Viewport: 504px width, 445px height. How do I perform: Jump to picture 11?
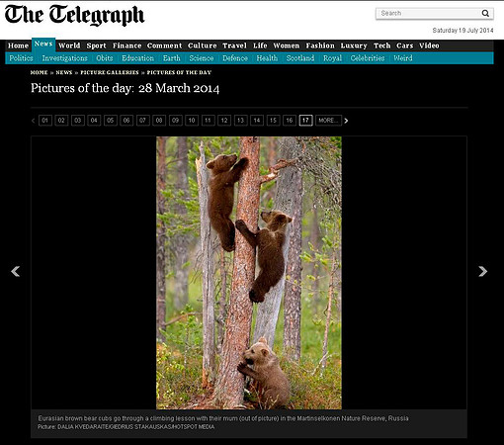click(x=208, y=121)
